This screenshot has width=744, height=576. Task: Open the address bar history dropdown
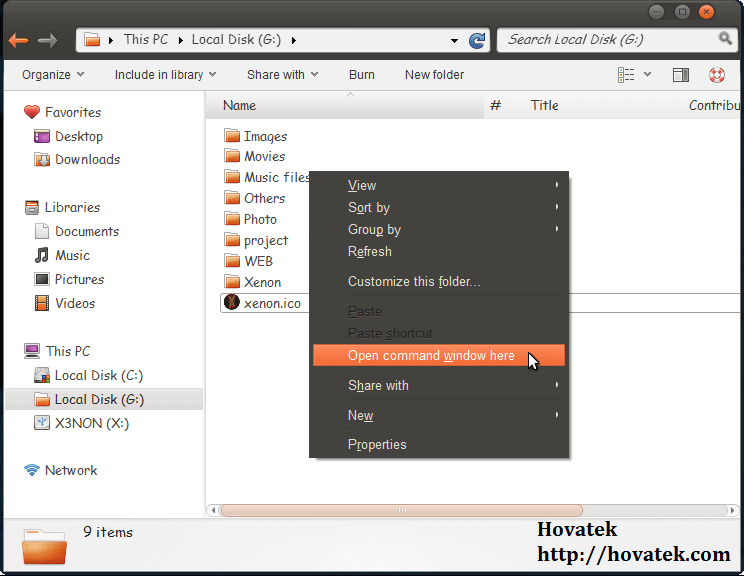(x=454, y=41)
